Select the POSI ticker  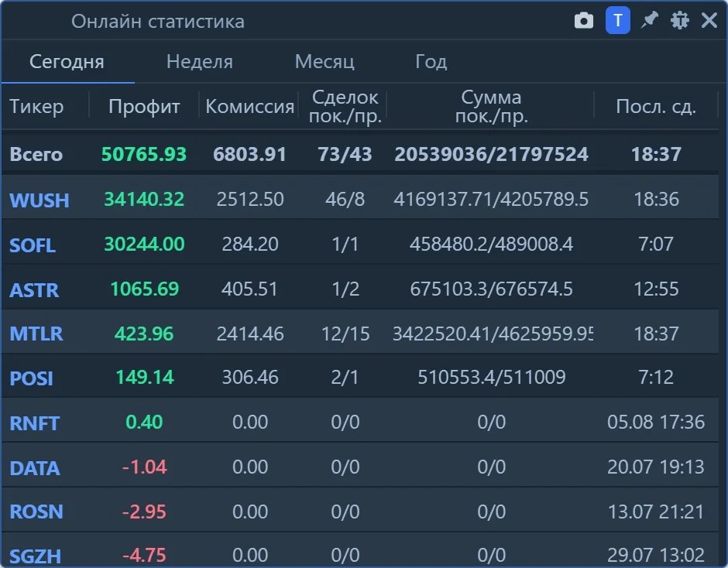(x=31, y=378)
